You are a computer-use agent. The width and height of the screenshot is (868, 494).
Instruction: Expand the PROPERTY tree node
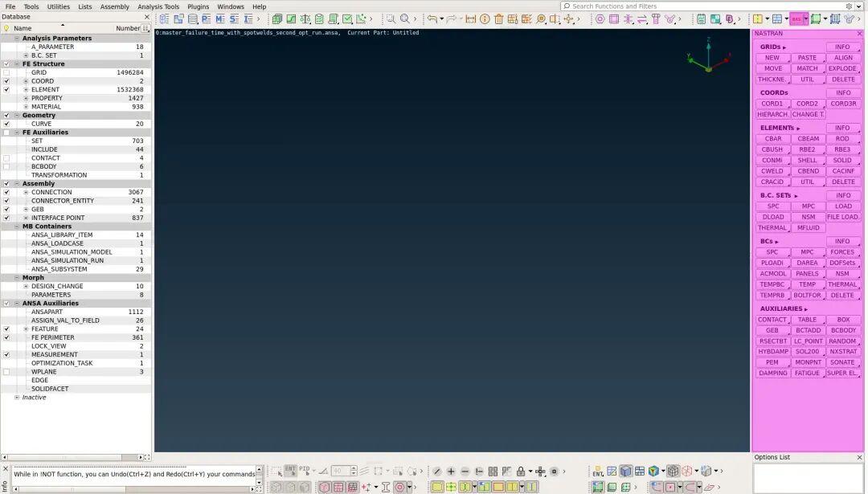pyautogui.click(x=26, y=98)
